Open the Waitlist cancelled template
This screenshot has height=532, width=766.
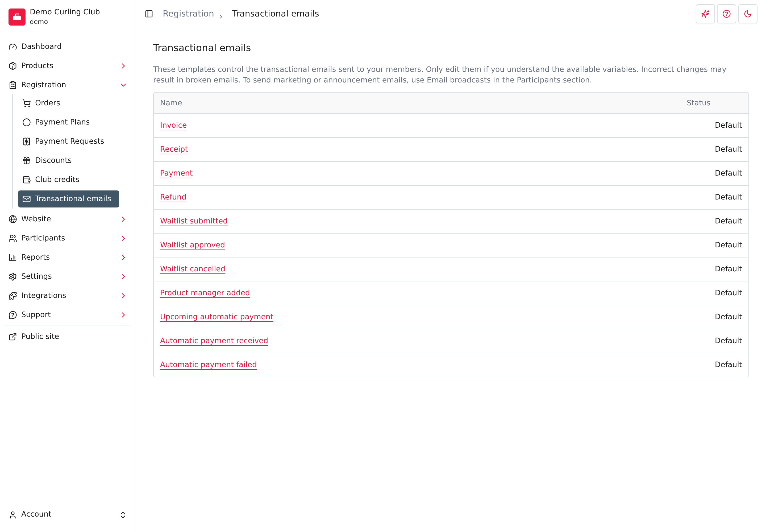pos(193,269)
